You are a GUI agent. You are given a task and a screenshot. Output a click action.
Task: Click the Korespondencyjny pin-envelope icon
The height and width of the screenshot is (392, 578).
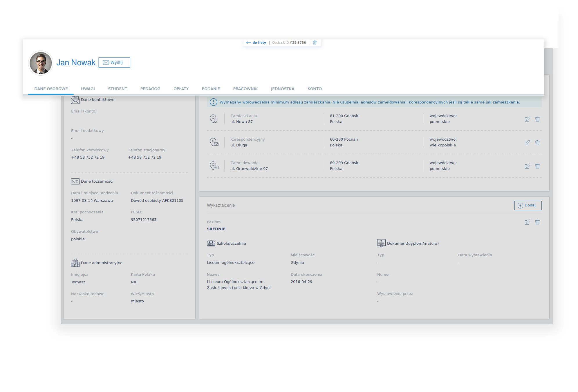click(214, 142)
